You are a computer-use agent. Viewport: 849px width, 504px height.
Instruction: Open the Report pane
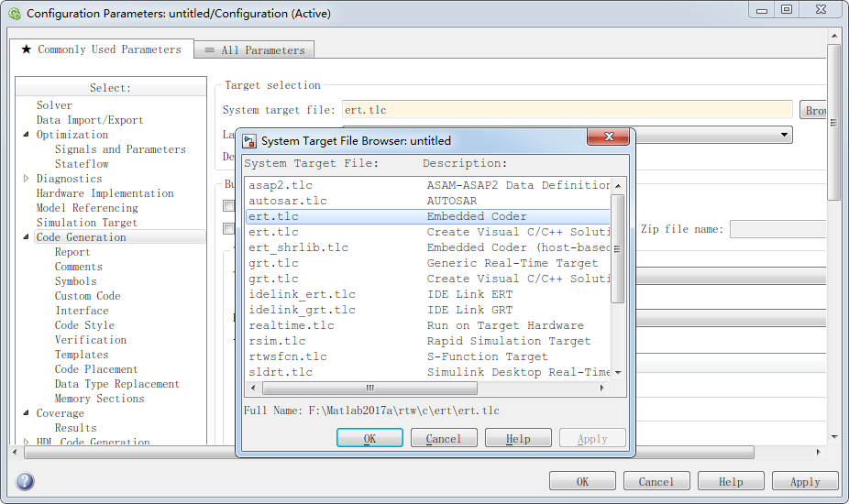coord(72,252)
